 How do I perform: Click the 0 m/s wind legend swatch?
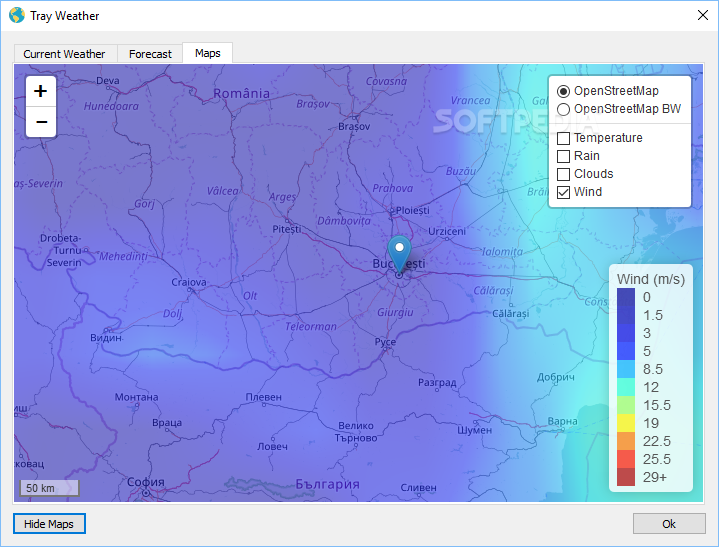(626, 297)
